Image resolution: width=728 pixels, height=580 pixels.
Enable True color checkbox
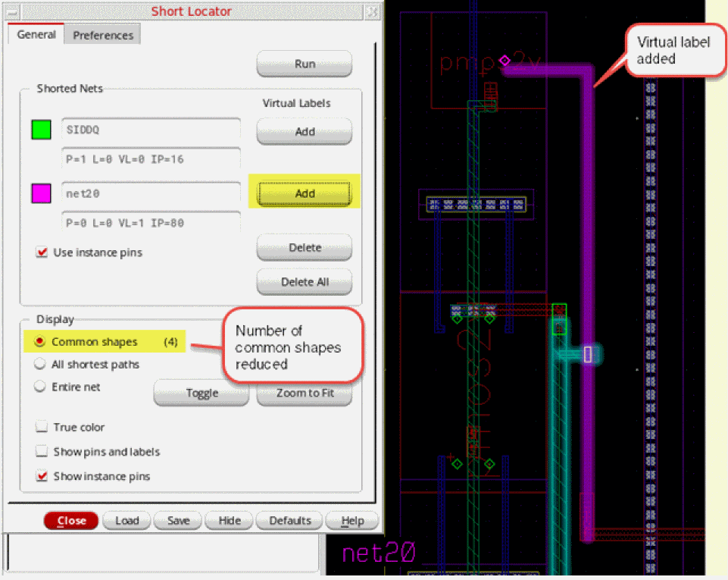[42, 427]
